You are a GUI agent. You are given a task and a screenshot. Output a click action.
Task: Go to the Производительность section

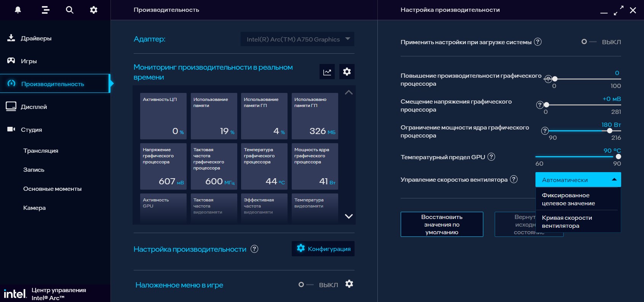coord(55,83)
